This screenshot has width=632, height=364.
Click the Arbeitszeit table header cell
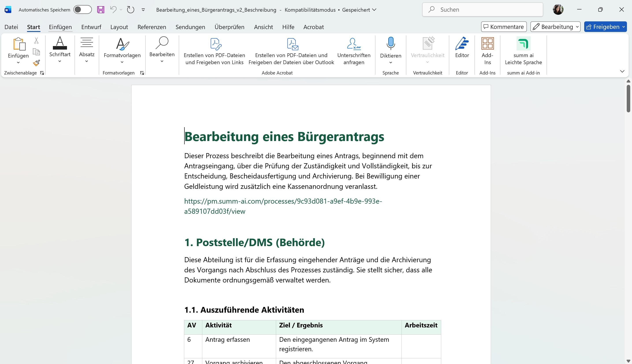[421, 327]
